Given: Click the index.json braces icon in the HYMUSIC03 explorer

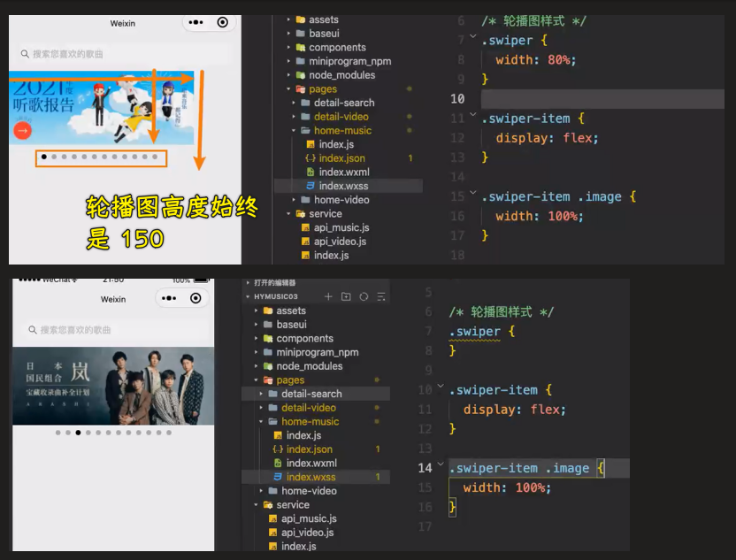Looking at the screenshot, I should (278, 449).
